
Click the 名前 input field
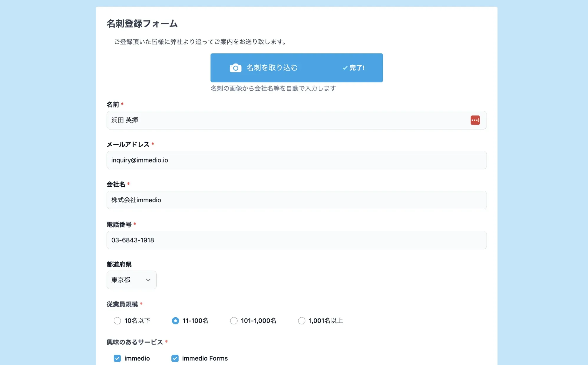(288, 120)
